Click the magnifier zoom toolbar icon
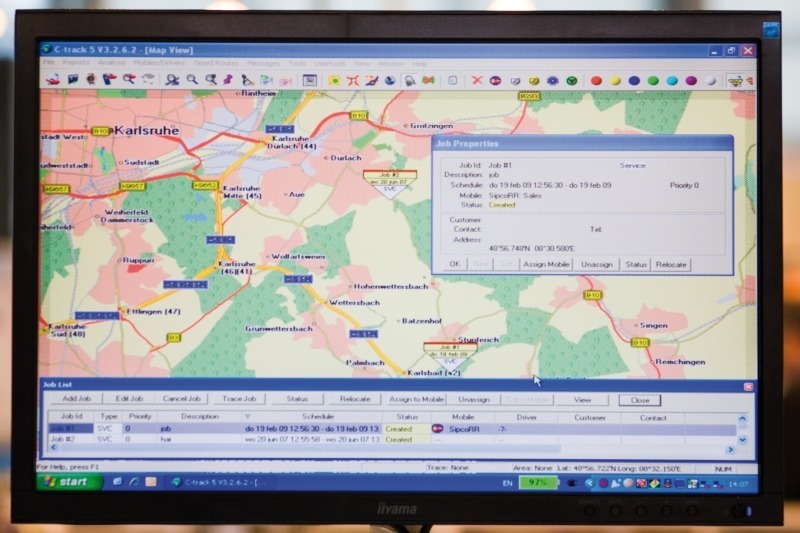The width and height of the screenshot is (800, 533). [x=192, y=80]
